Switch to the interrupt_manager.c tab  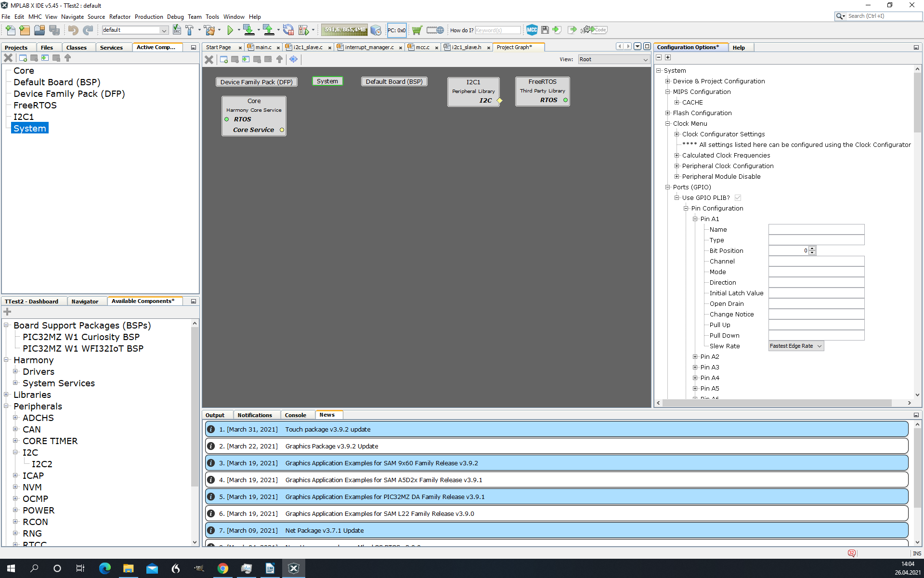click(369, 47)
